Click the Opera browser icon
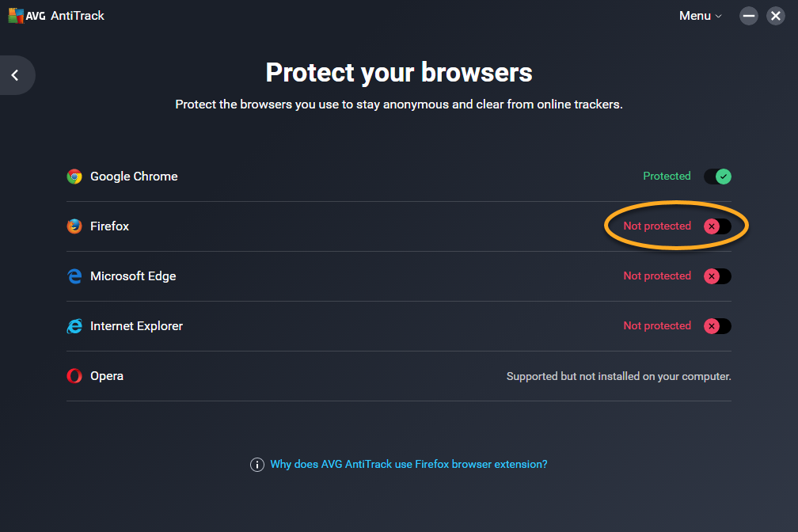The height and width of the screenshot is (532, 798). [74, 376]
